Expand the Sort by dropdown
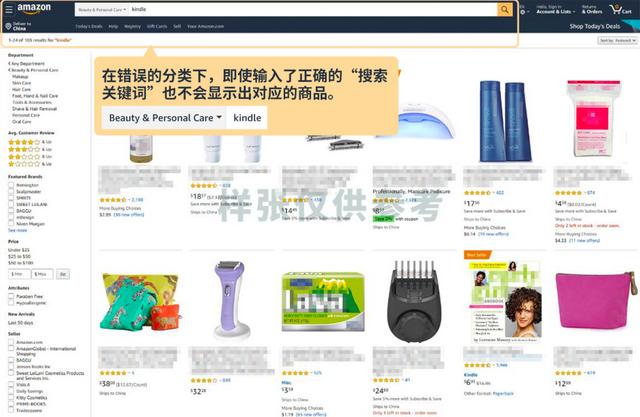640x417 pixels. click(618, 40)
